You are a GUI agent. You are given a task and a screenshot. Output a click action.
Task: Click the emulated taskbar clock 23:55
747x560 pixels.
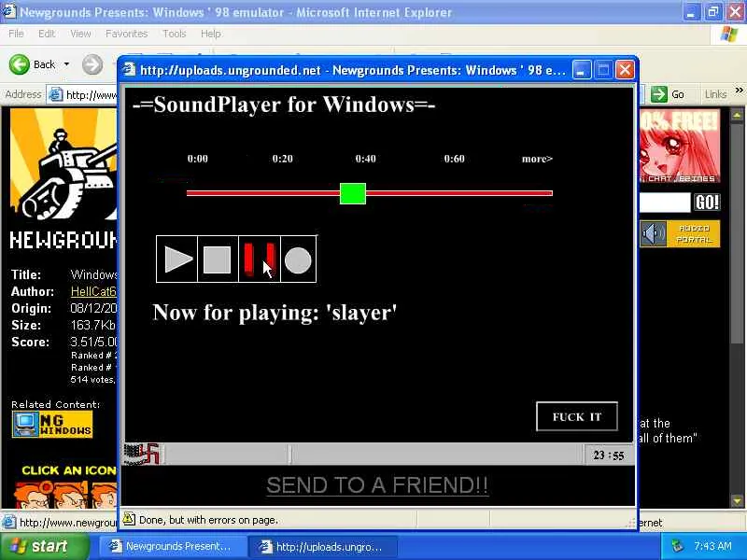coord(609,455)
